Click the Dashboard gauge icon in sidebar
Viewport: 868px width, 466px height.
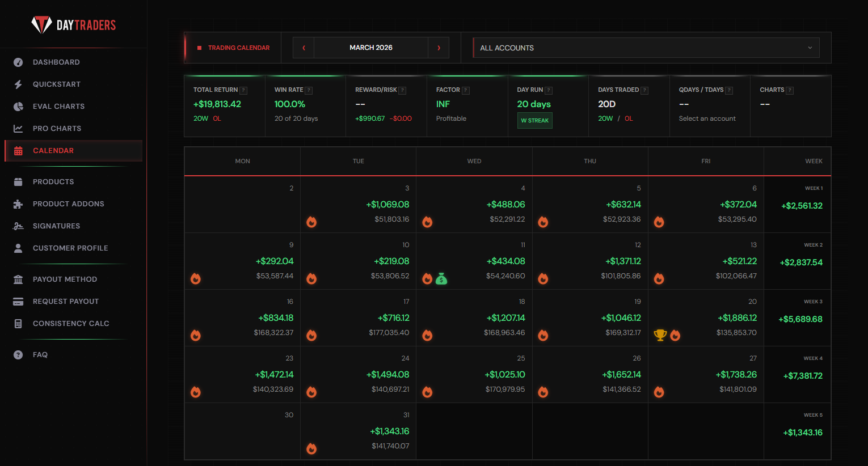tap(18, 62)
